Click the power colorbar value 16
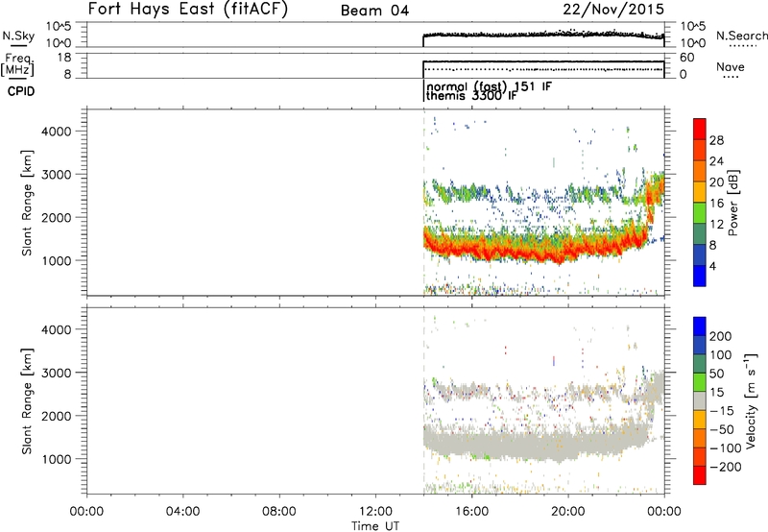 pyautogui.click(x=716, y=204)
